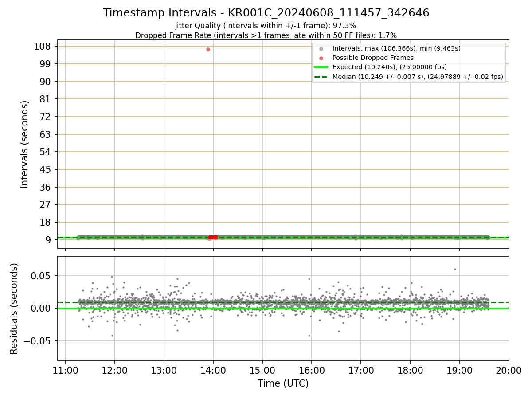Click the solid green Expected legend line
Screen dimensions: 532x399
pyautogui.click(x=321, y=67)
